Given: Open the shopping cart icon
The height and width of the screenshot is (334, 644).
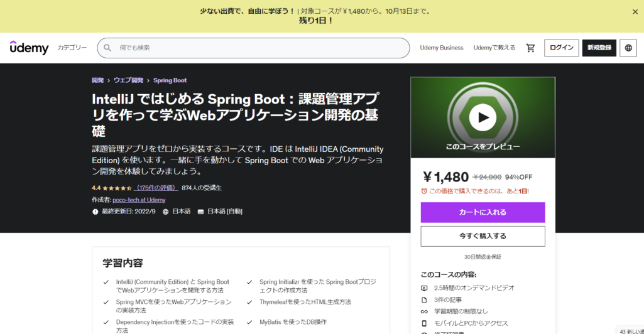Looking at the screenshot, I should coord(530,48).
